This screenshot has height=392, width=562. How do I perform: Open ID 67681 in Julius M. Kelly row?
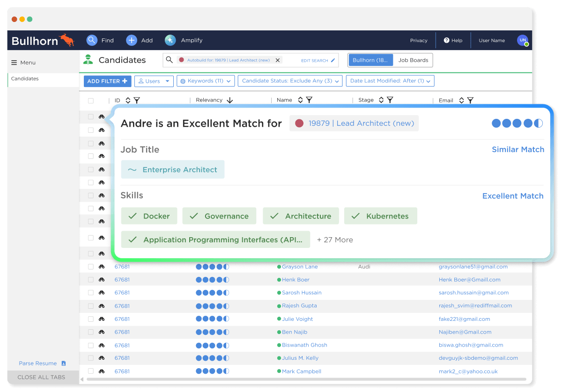pos(122,358)
